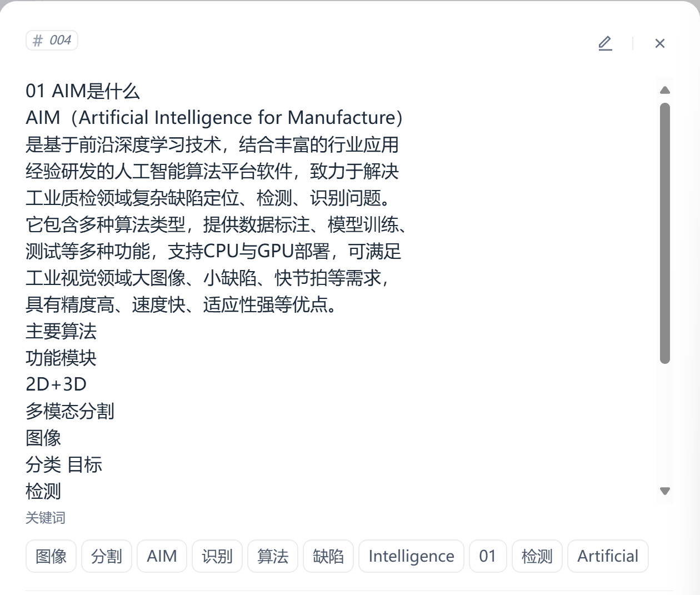The width and height of the screenshot is (700, 595).
Task: Click the scrollbar thumb track
Action: 664,233
